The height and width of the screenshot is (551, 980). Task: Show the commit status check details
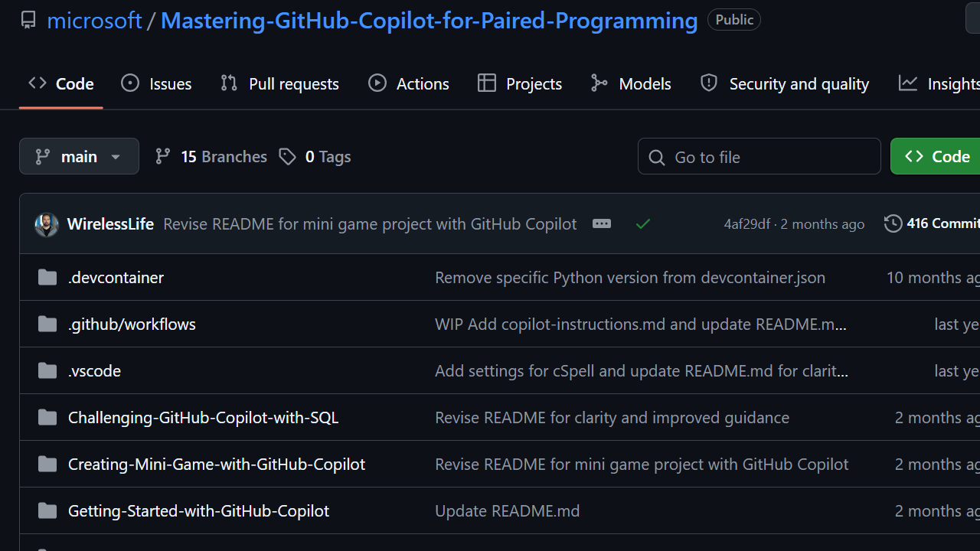pyautogui.click(x=643, y=223)
